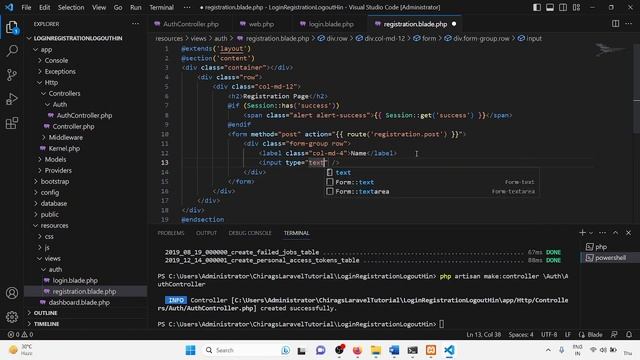Maximize the terminal panel size
640x360 pixels.
pyautogui.click(x=616, y=233)
